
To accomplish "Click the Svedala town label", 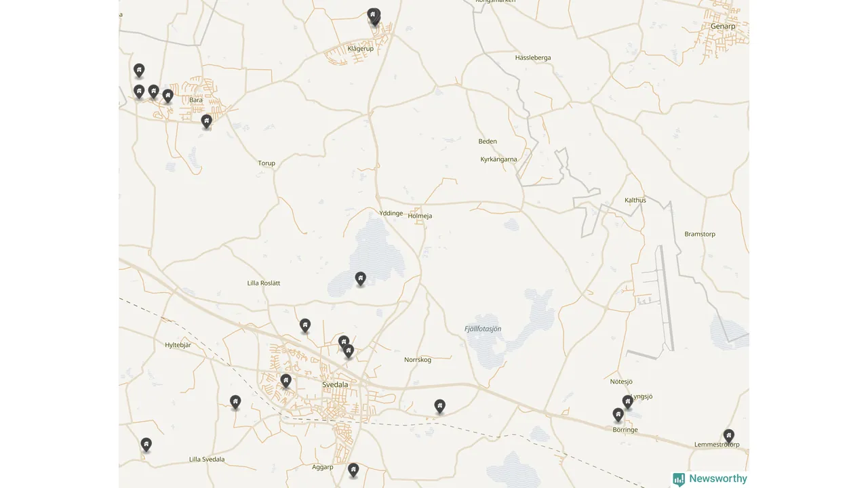I will point(335,384).
